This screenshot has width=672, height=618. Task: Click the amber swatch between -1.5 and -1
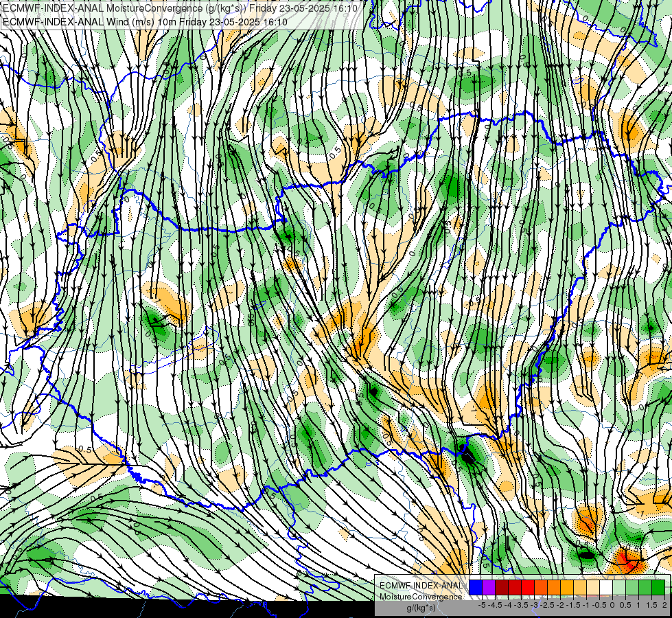[567, 587]
